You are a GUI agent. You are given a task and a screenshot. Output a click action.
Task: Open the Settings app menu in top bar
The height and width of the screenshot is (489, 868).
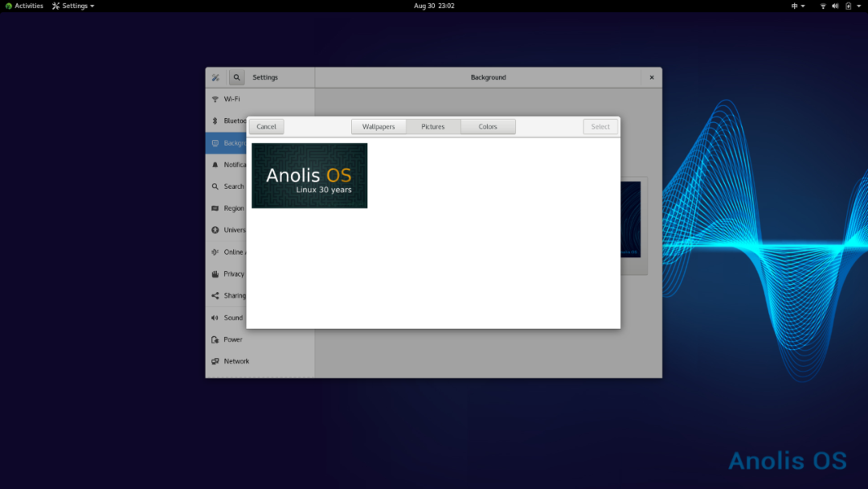pos(73,6)
